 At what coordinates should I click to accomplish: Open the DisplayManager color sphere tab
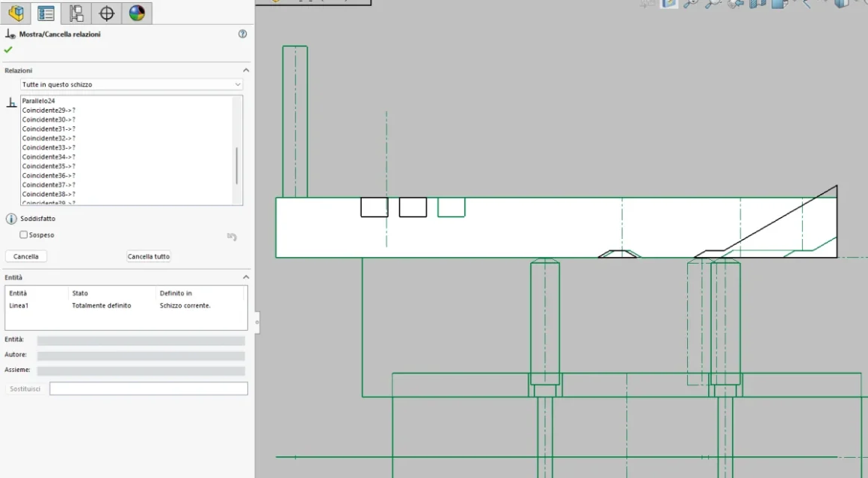tap(137, 13)
